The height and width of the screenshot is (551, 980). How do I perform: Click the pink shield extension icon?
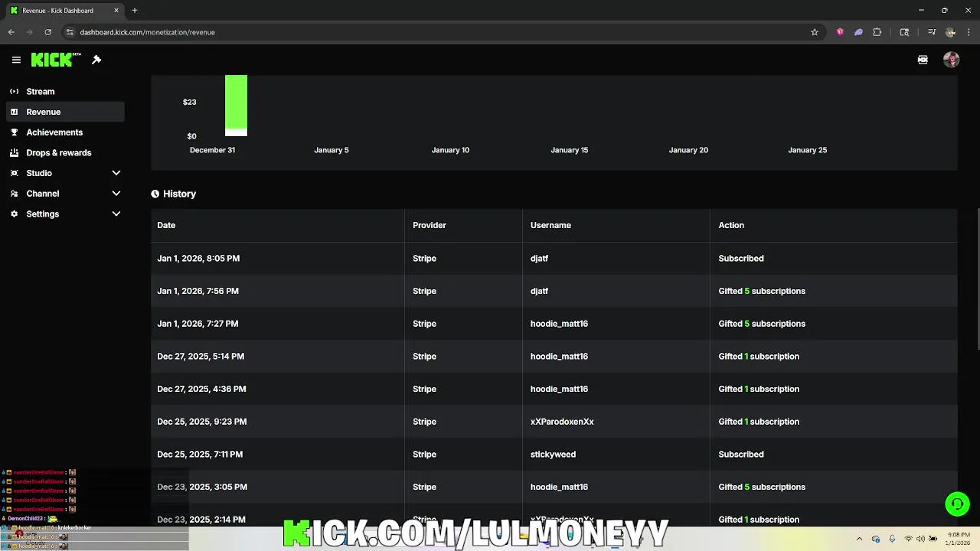tap(840, 32)
